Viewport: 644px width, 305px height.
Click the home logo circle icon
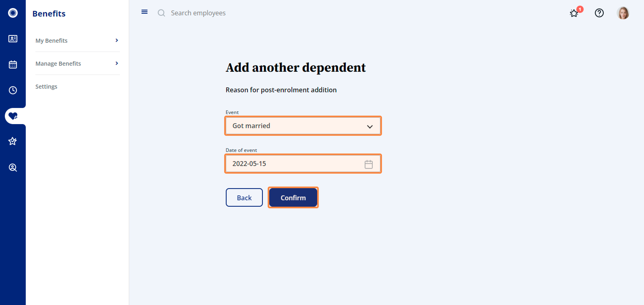point(13,13)
